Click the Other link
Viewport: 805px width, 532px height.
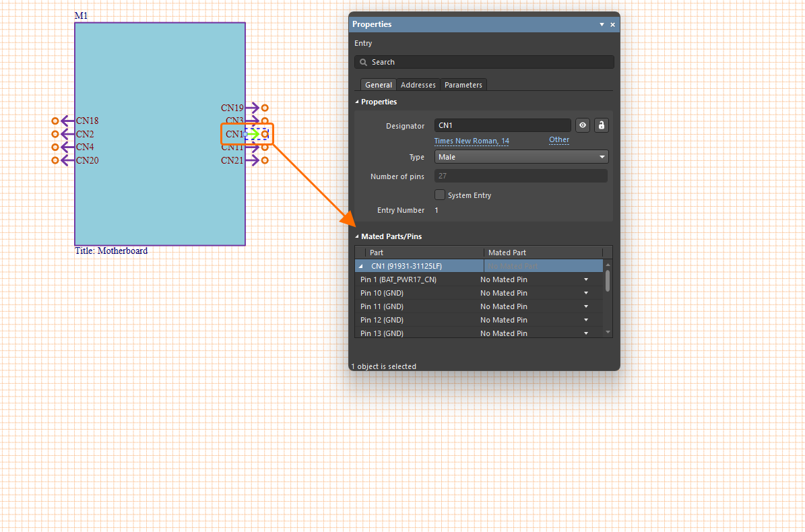coord(559,140)
